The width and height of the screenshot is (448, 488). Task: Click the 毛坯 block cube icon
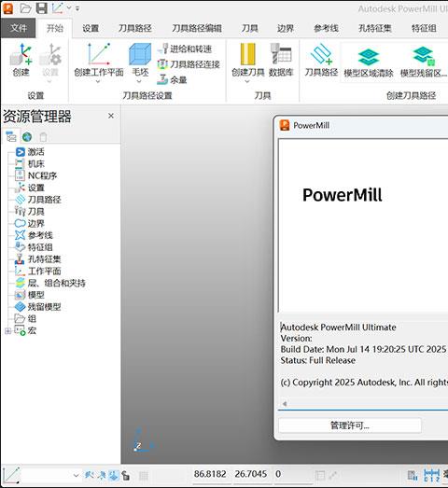[x=140, y=54]
